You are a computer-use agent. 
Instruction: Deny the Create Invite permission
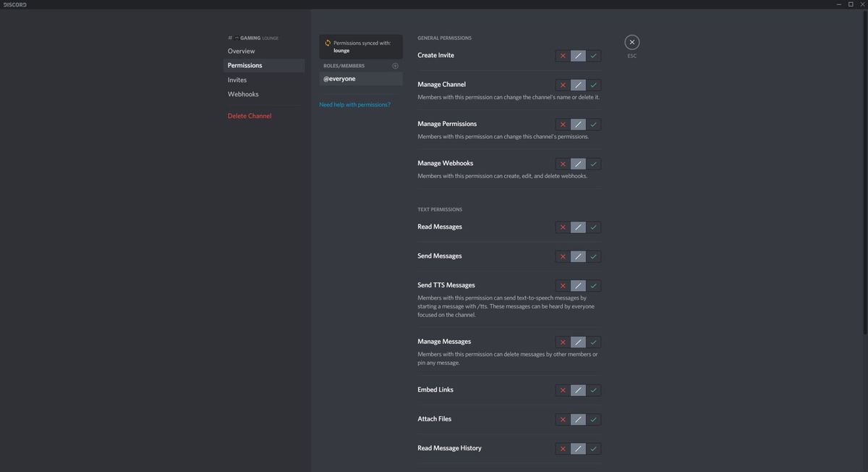562,55
